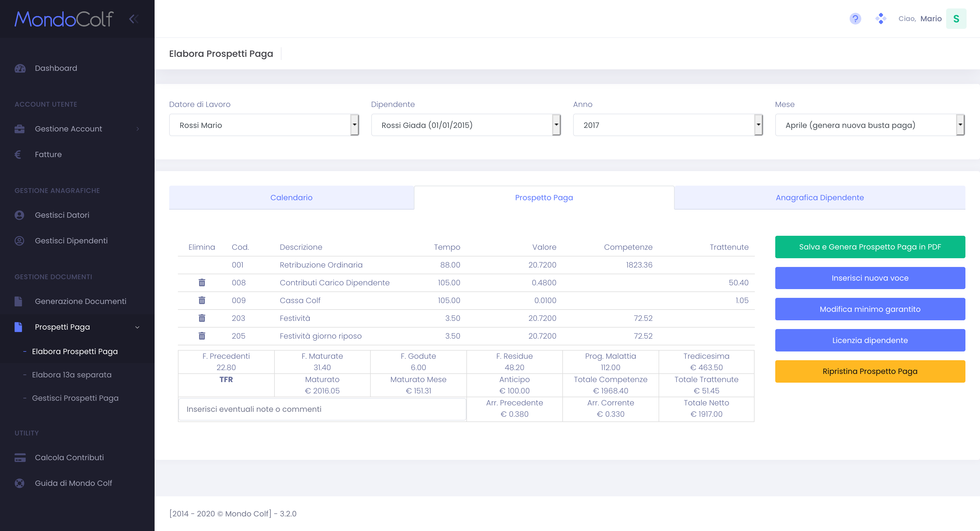Click Inserisci nuova voce button
The width and height of the screenshot is (980, 531).
(870, 278)
